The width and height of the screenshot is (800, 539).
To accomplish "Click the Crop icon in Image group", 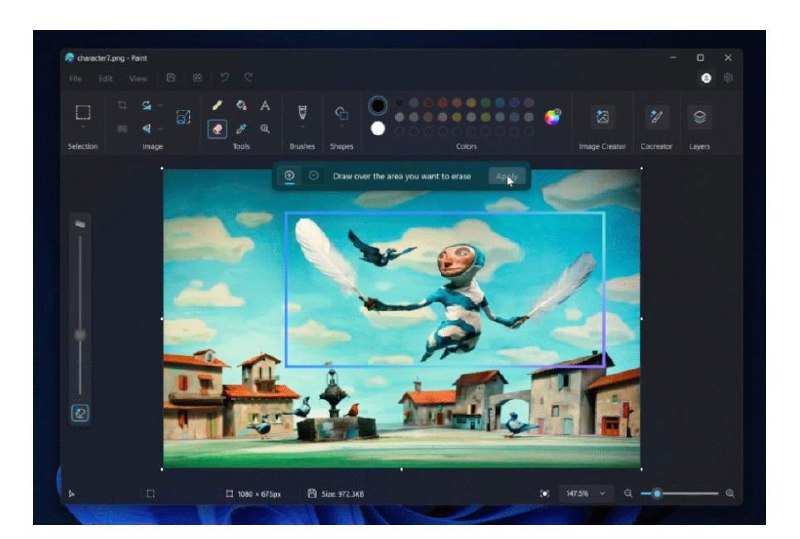I will coord(122,105).
